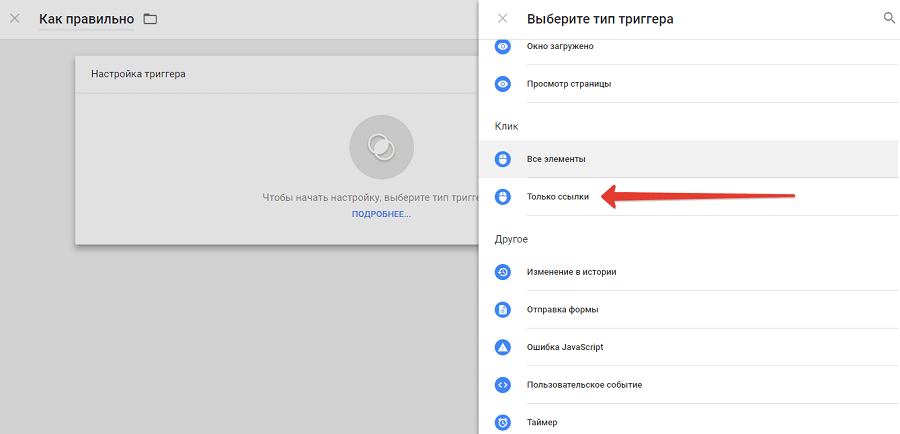Close the Выберите тип триггера panel
The width and height of the screenshot is (900, 434).
503,18
